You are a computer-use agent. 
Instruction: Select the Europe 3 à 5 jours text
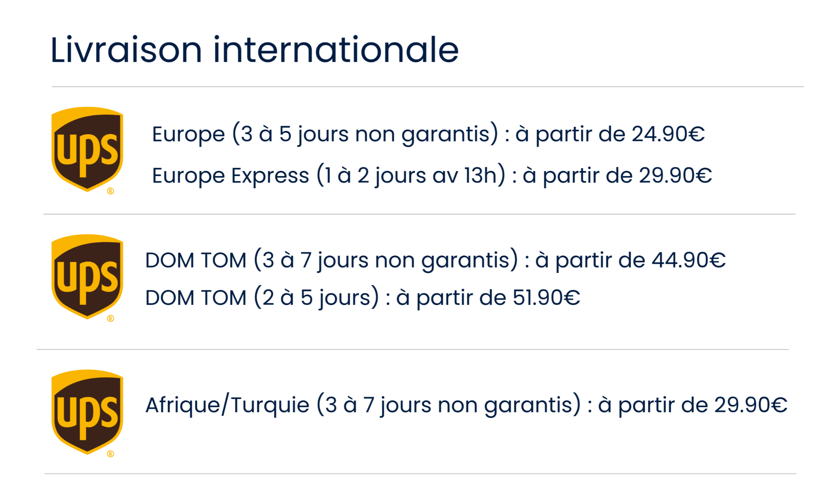325,134
